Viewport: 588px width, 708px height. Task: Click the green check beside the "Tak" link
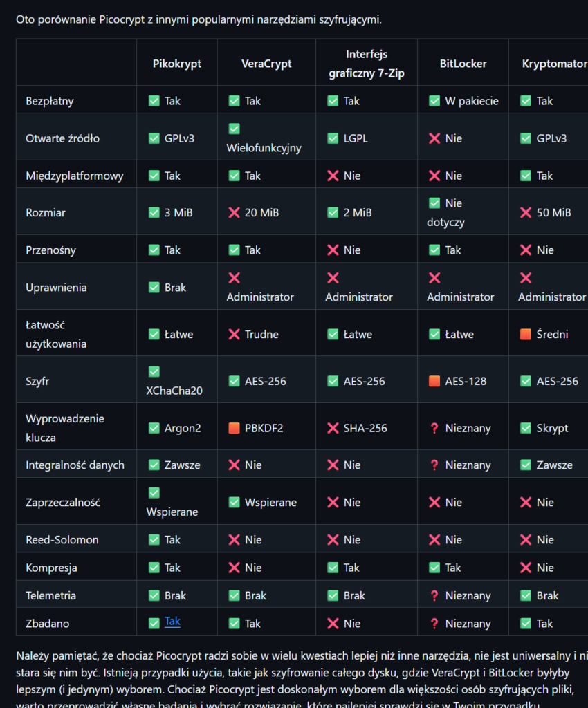(154, 624)
